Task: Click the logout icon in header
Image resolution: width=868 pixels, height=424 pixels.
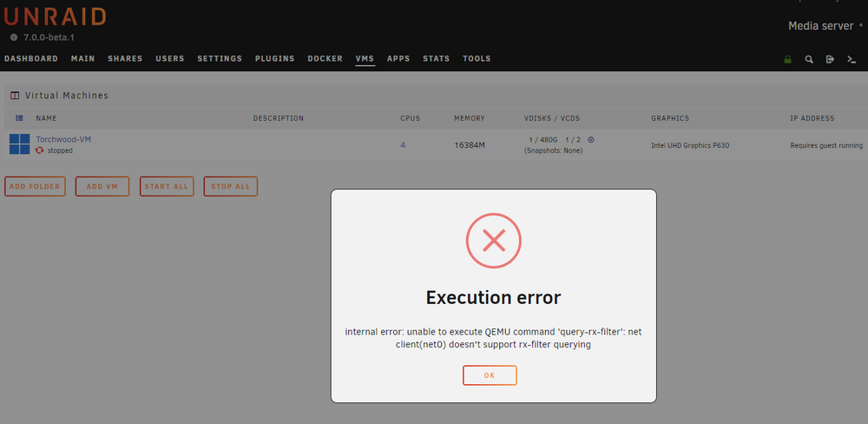Action: tap(830, 59)
